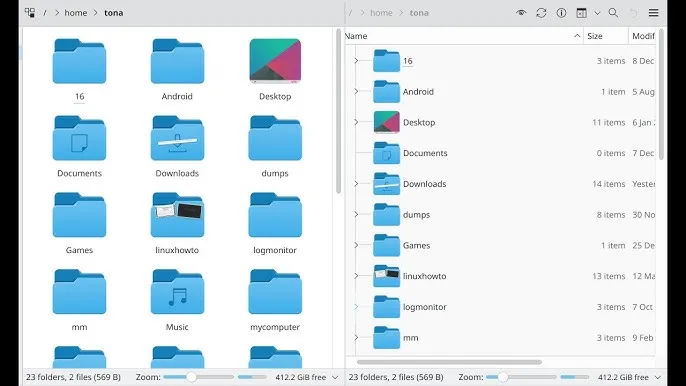
Task: Select the dumps row in details list
Action: coord(500,214)
